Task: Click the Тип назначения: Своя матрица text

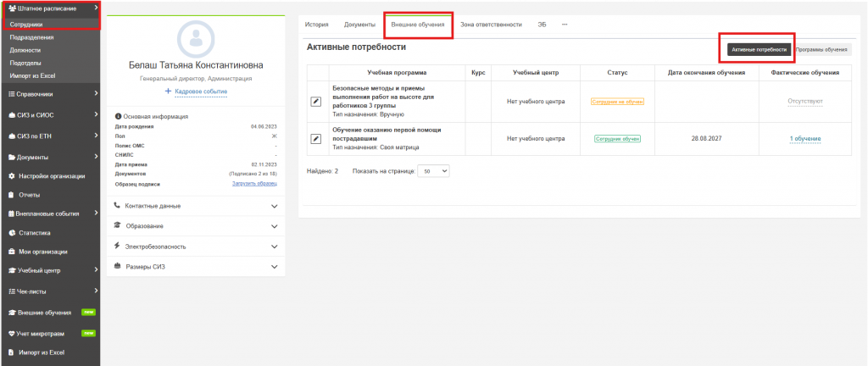Action: (x=375, y=147)
